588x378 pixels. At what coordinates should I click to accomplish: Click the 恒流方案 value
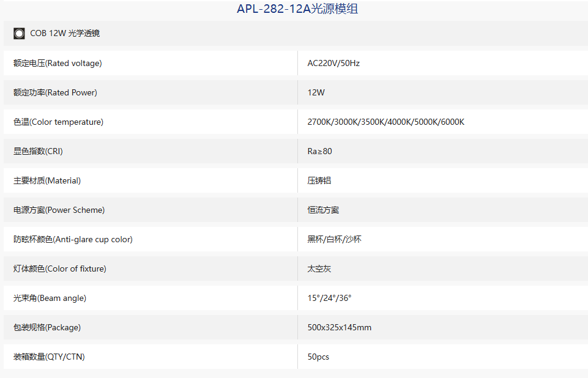point(323,210)
